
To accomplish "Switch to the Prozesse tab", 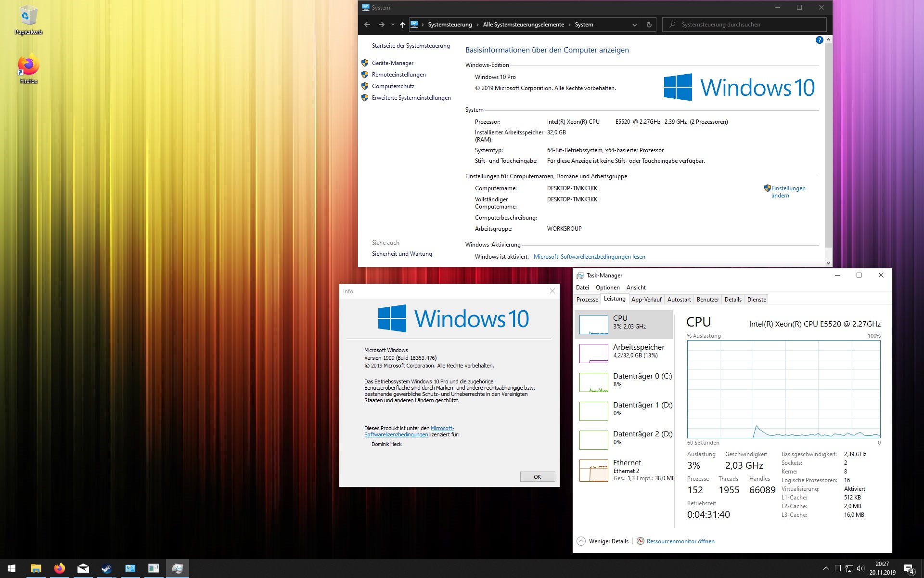I will [587, 300].
